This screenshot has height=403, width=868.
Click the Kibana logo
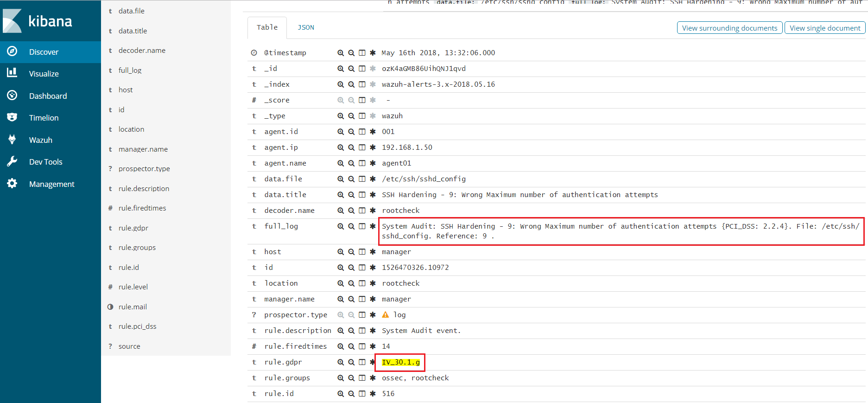tap(38, 21)
